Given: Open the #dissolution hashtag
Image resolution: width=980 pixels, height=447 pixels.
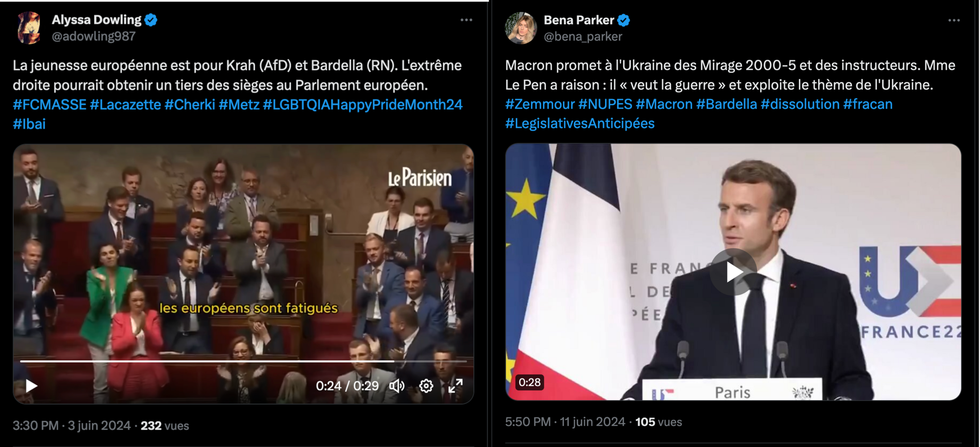Looking at the screenshot, I should pyautogui.click(x=800, y=104).
